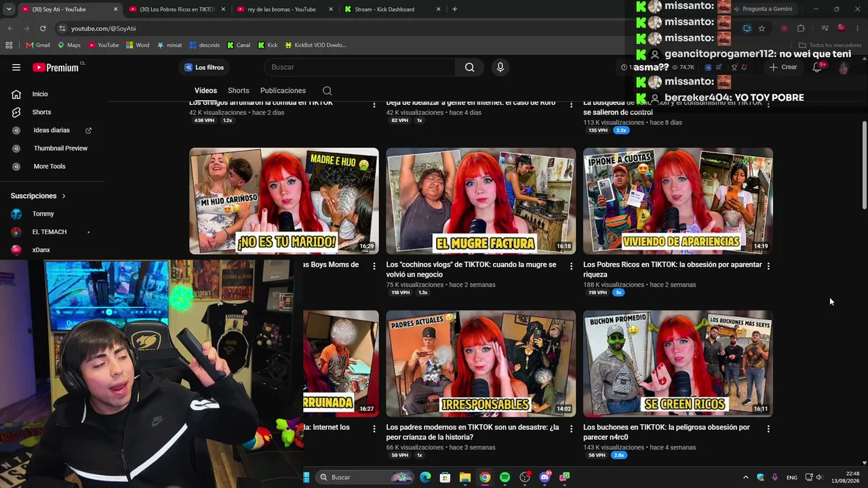Click the YouTube search magnifier button
The image size is (868, 488).
coord(469,67)
